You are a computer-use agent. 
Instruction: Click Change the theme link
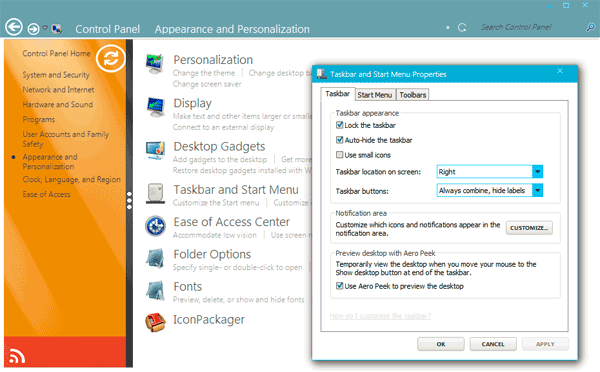pyautogui.click(x=204, y=73)
